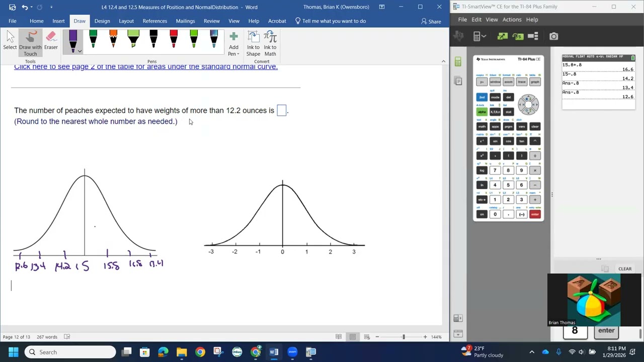644x362 pixels.
Task: Click CLEAR in key history panel
Action: tap(625, 269)
